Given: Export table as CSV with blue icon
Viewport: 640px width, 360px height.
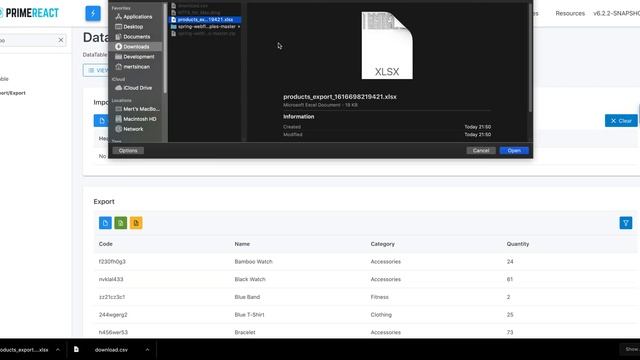Looking at the screenshot, I should pos(105,223).
